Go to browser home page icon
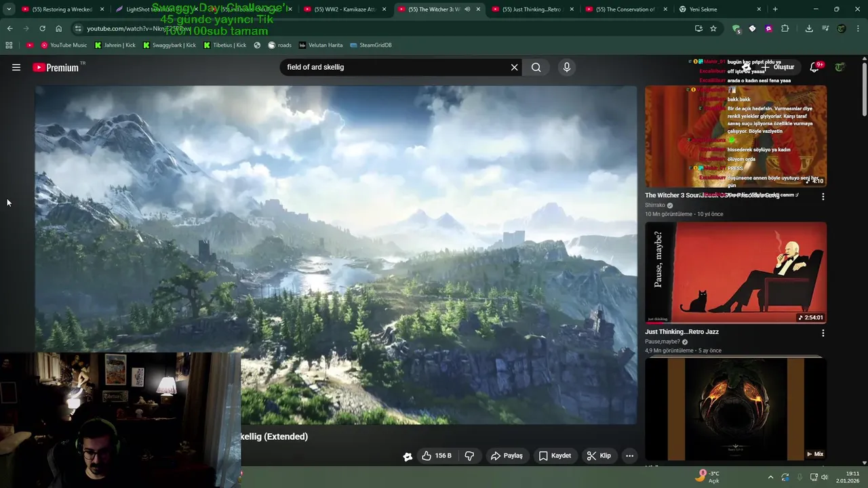 (x=58, y=28)
